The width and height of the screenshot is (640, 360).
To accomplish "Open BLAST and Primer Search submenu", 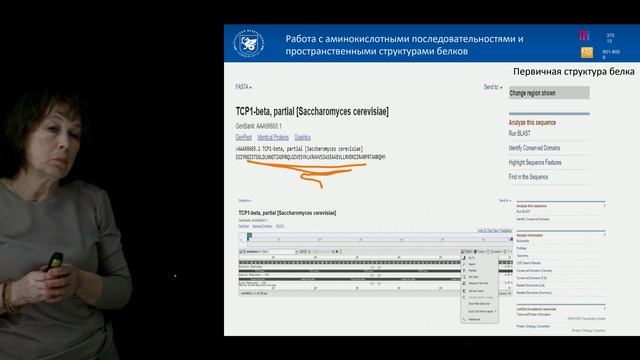I will click(481, 311).
